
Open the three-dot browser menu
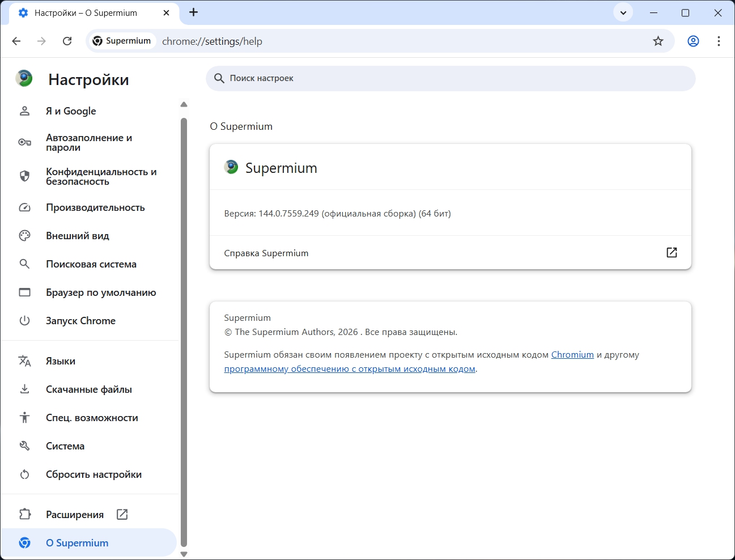719,41
